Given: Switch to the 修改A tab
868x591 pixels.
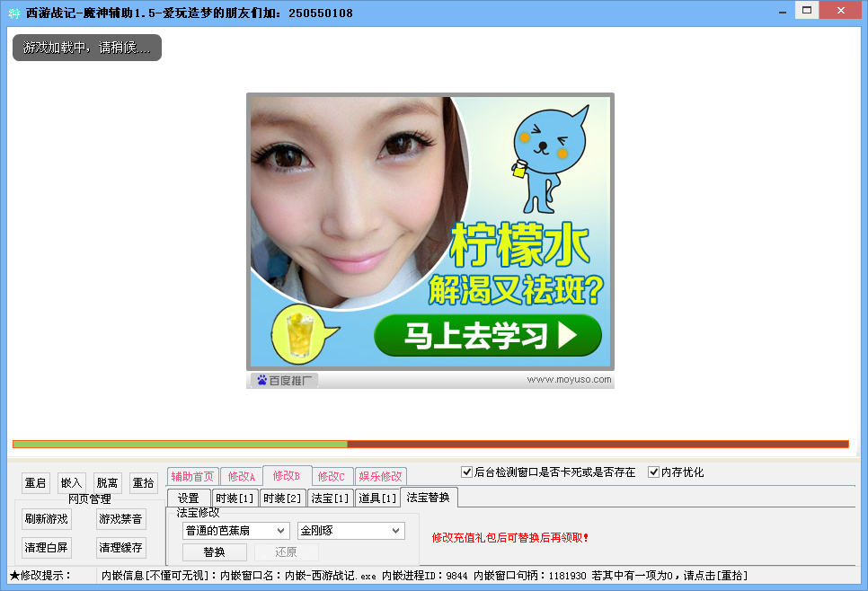Looking at the screenshot, I should [x=242, y=476].
